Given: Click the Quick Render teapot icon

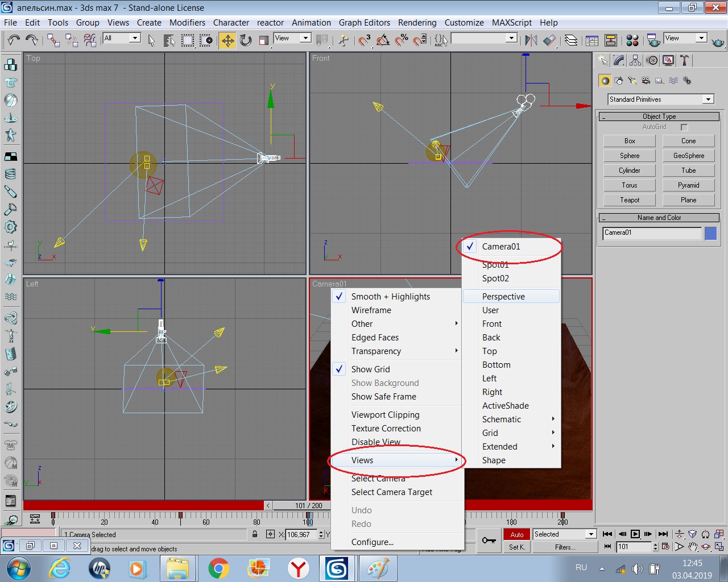Looking at the screenshot, I should coord(718,41).
